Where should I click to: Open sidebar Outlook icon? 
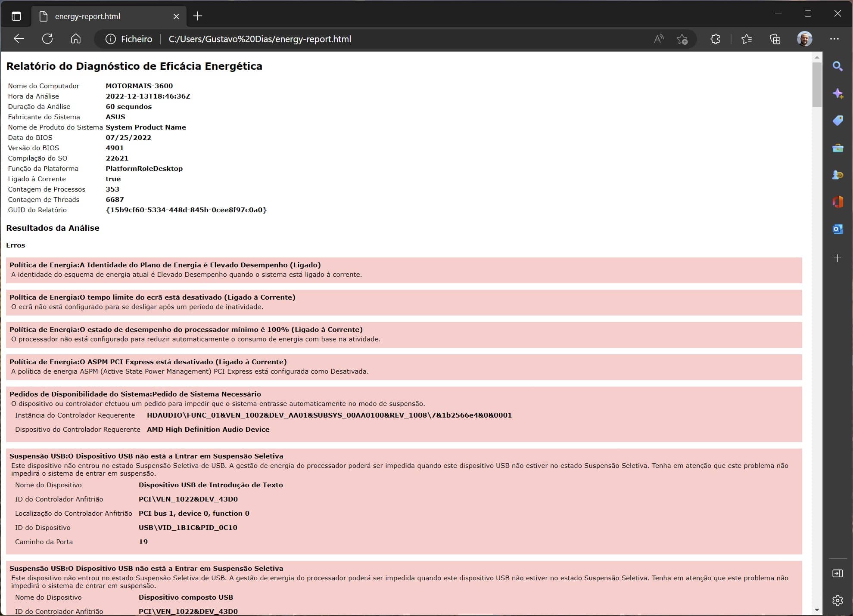pyautogui.click(x=837, y=229)
